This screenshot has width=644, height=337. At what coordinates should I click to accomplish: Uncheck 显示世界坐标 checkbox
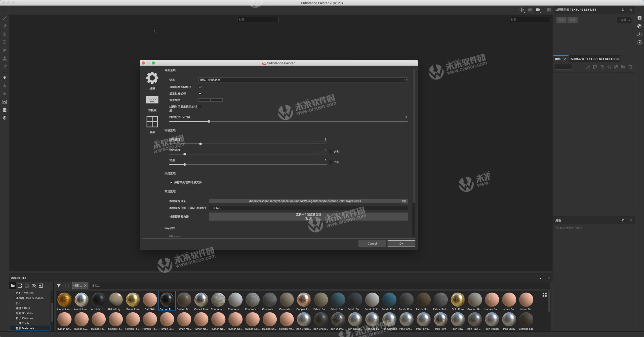click(x=200, y=93)
